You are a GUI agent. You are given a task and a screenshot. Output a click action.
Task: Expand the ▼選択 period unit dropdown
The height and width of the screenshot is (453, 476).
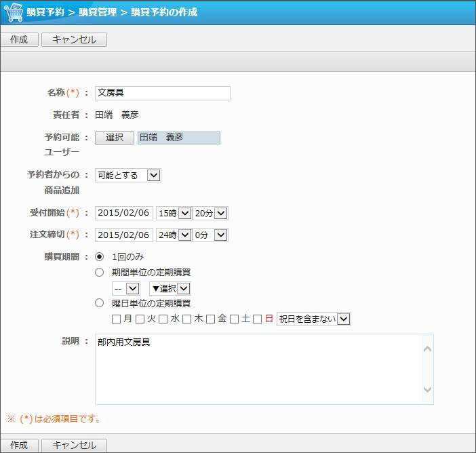coord(170,289)
